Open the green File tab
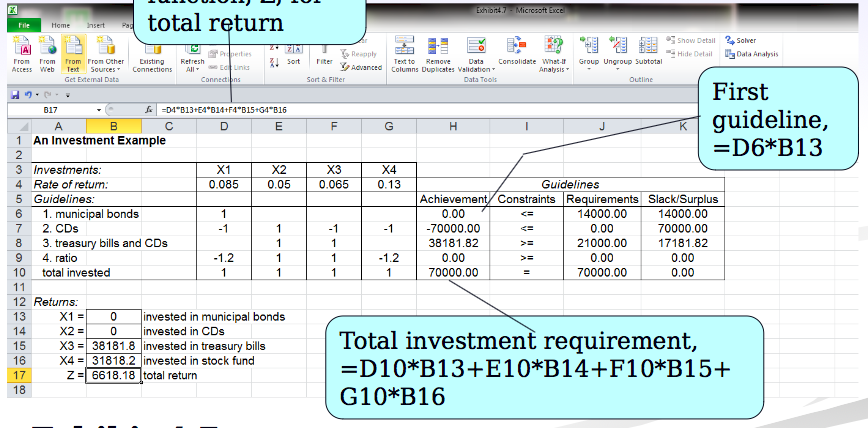 (24, 25)
